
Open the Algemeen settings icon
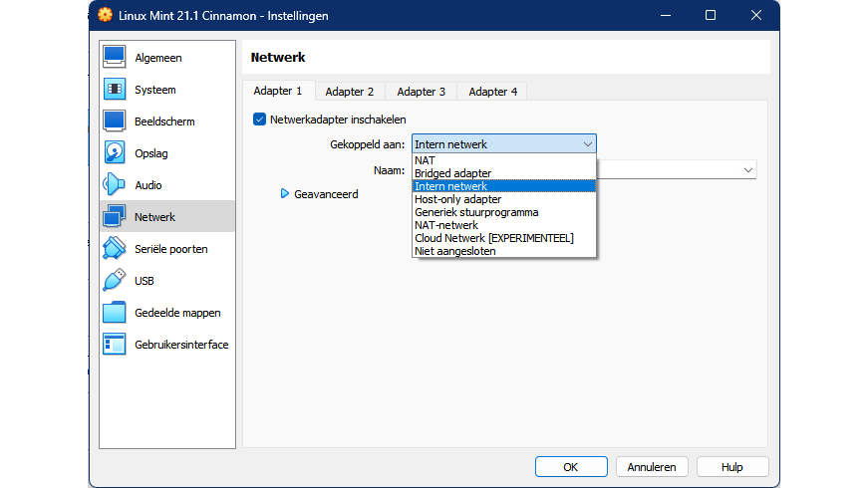[x=115, y=58]
